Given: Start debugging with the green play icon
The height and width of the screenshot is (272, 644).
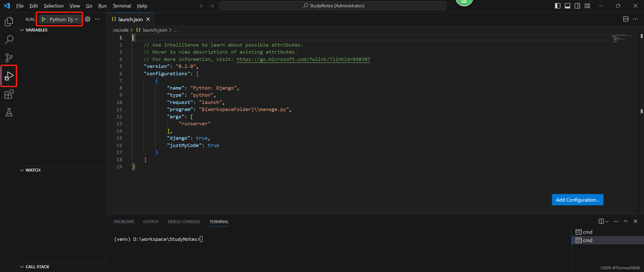Looking at the screenshot, I should pyautogui.click(x=44, y=19).
